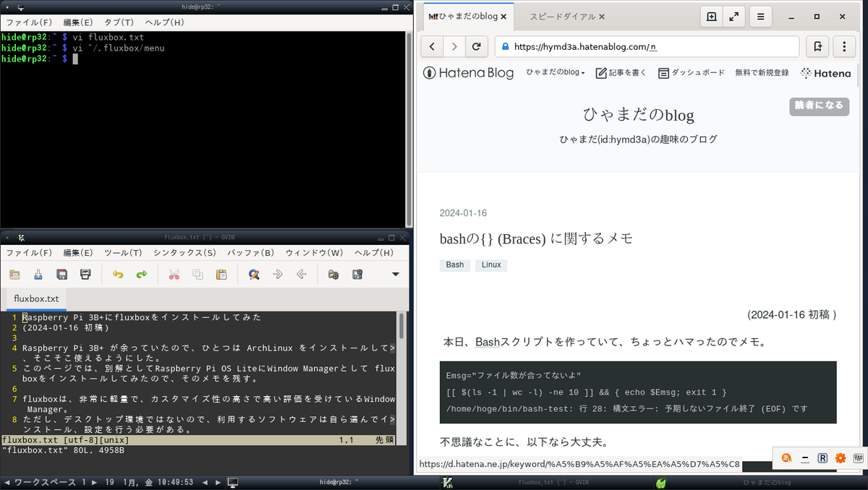The height and width of the screenshot is (490, 868).
Task: Toggle Japanese input with the あ tray icon
Action: tap(786, 458)
